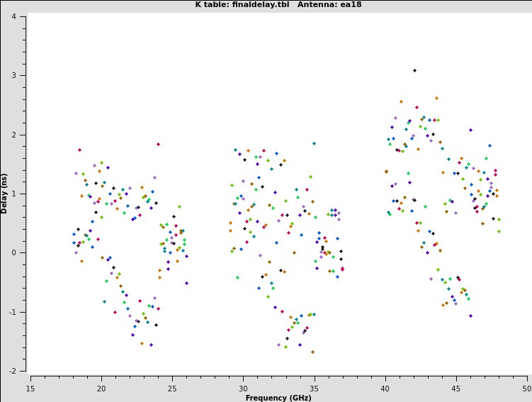Click the y-axis tick label '-2'
Image resolution: width=532 pixels, height=402 pixels.
point(13,371)
